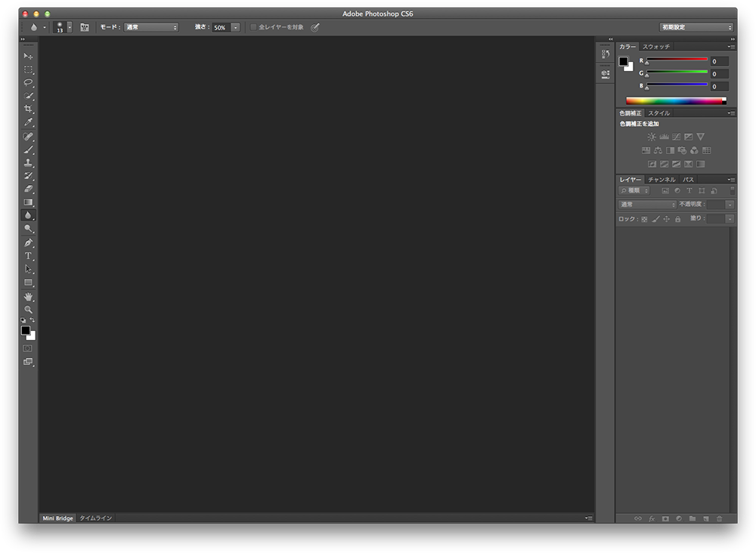The height and width of the screenshot is (553, 756).
Task: Select the Move tool
Action: click(x=28, y=57)
